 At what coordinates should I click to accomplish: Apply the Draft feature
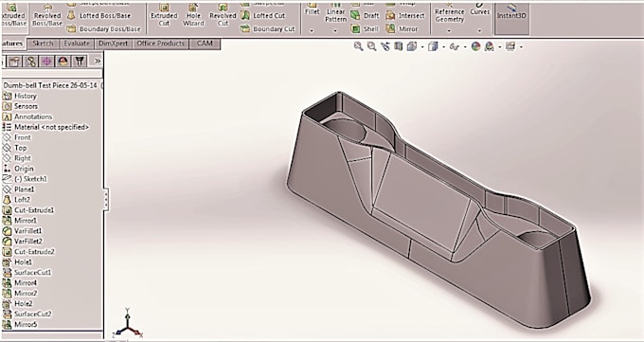[x=365, y=15]
